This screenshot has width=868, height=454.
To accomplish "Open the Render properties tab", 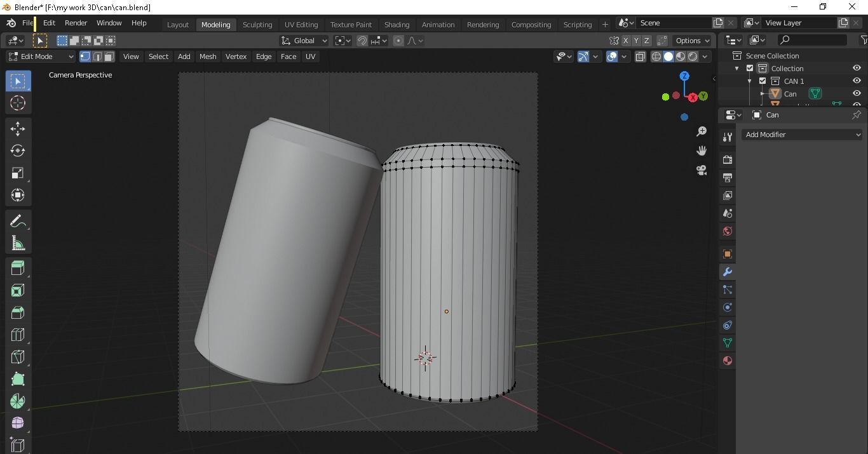I will 728,159.
